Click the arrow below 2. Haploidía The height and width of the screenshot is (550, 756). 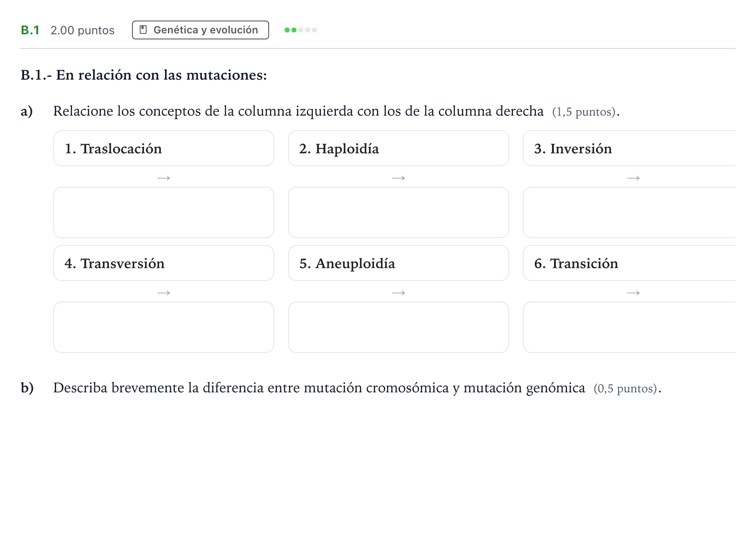pos(399,178)
